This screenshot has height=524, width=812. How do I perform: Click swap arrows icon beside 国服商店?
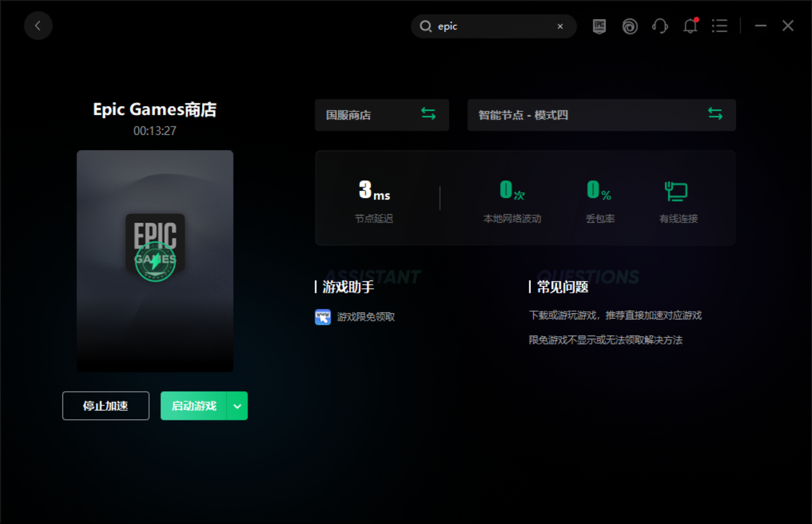point(428,114)
